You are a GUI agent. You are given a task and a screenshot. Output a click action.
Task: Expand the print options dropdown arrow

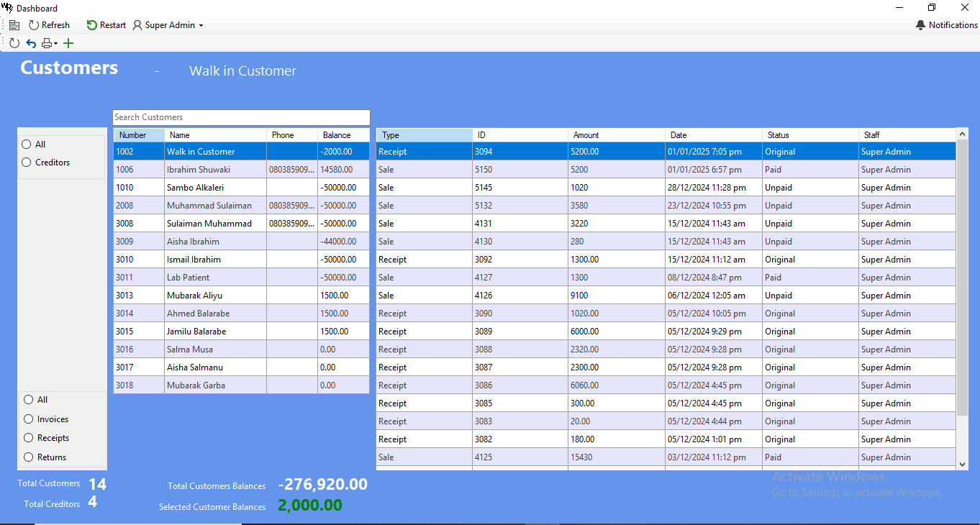click(x=56, y=44)
